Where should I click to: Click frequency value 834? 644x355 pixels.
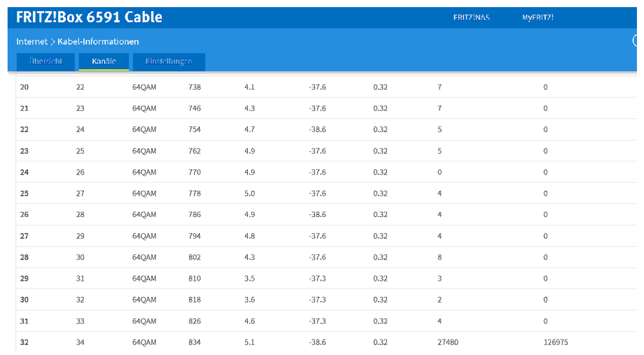tap(195, 342)
